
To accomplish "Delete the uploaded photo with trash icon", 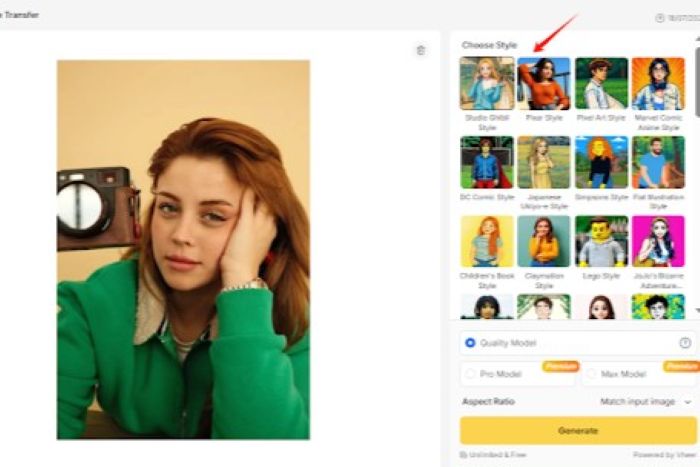I will [x=420, y=50].
